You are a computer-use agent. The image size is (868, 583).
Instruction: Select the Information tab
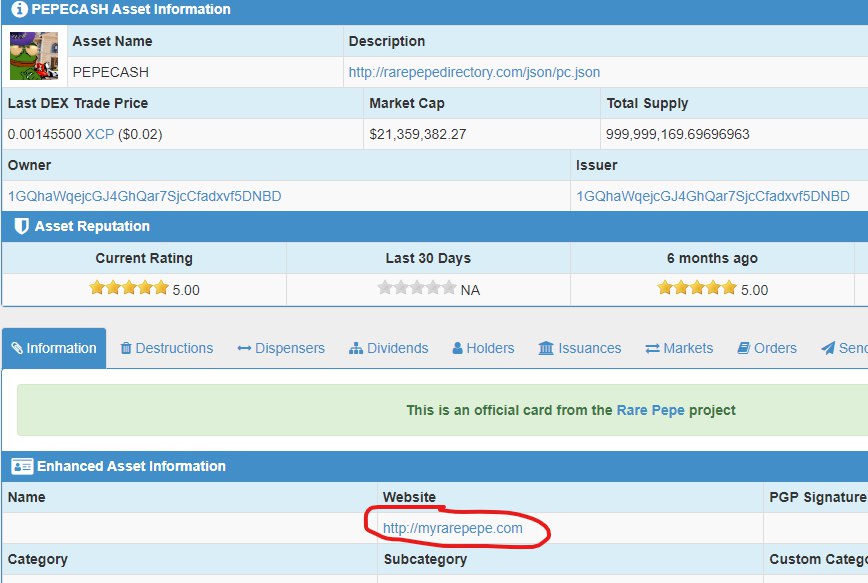click(x=54, y=348)
